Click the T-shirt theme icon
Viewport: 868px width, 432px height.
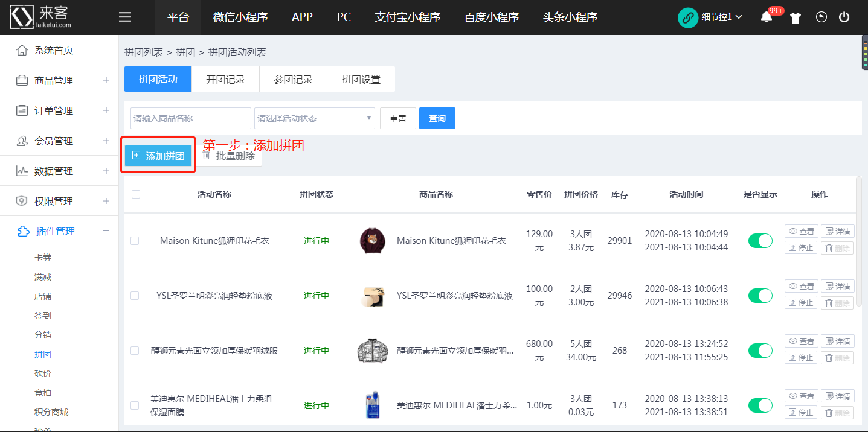(x=795, y=17)
